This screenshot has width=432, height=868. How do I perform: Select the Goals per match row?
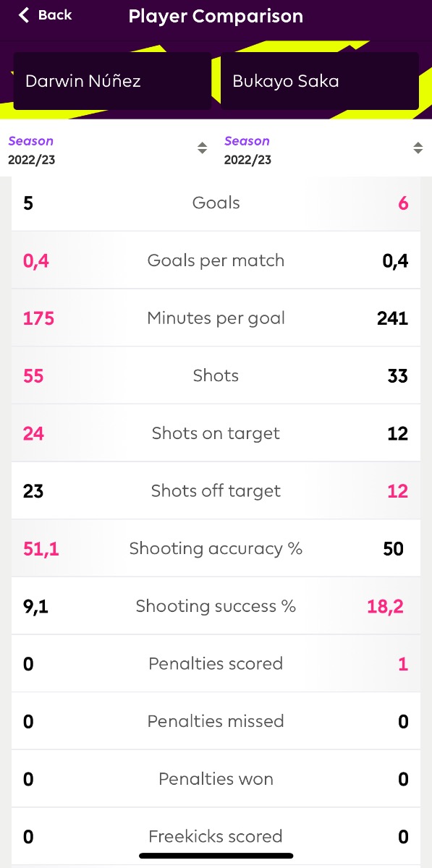pos(216,260)
